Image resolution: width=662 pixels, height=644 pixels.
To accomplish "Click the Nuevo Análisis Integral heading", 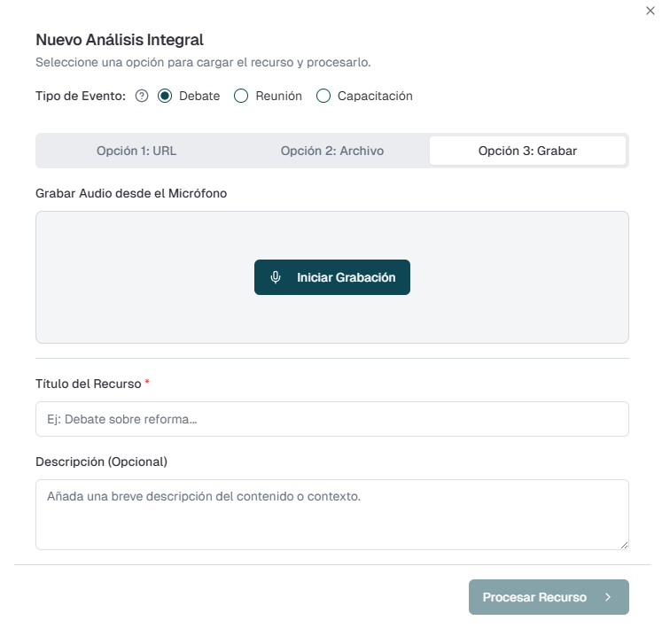I will tap(120, 40).
